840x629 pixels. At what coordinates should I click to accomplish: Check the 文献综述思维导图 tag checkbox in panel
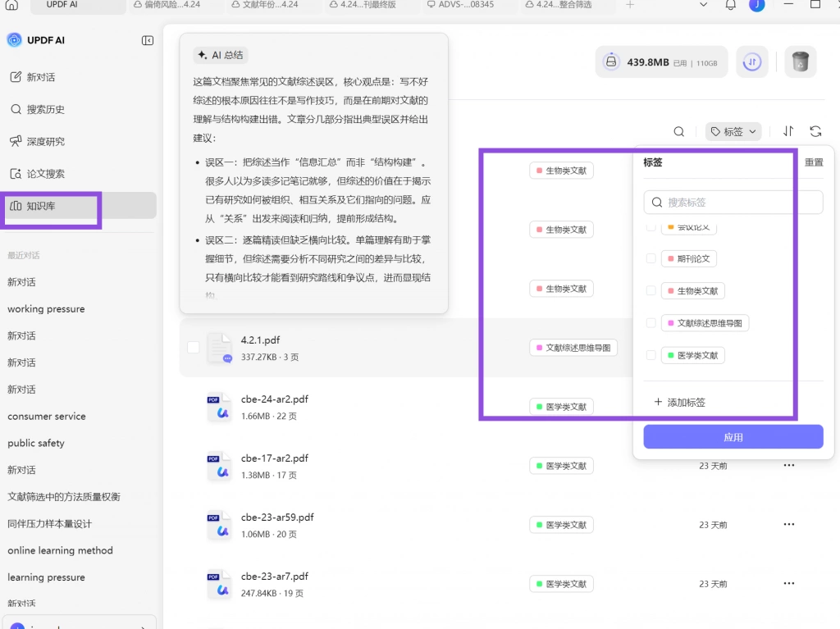(x=651, y=323)
